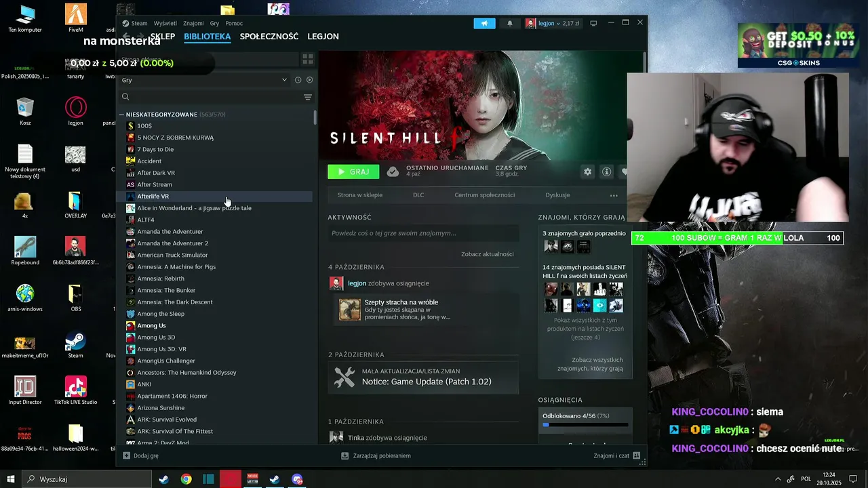Switch library to grid view icon

tap(307, 60)
